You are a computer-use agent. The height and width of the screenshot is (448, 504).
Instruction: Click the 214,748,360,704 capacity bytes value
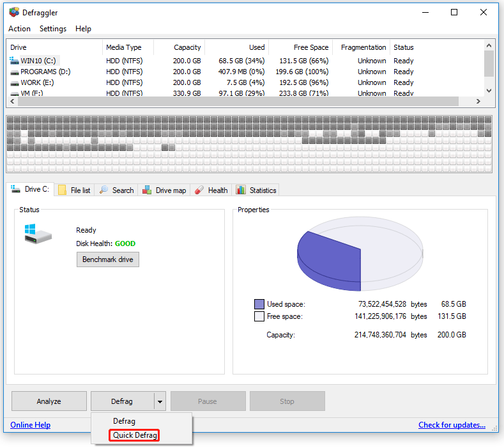380,335
